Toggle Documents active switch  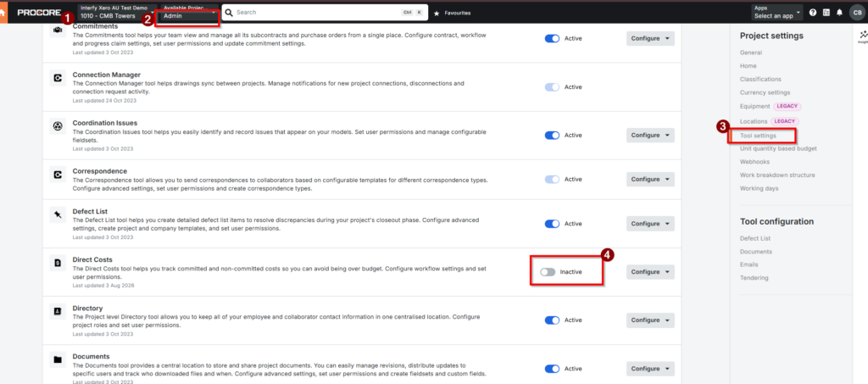click(x=552, y=369)
